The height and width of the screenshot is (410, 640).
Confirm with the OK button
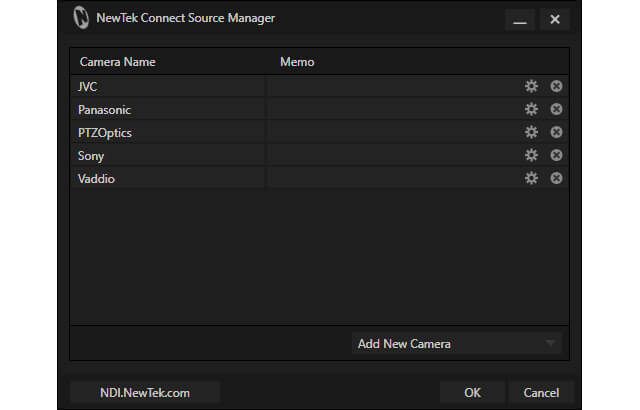pos(472,392)
